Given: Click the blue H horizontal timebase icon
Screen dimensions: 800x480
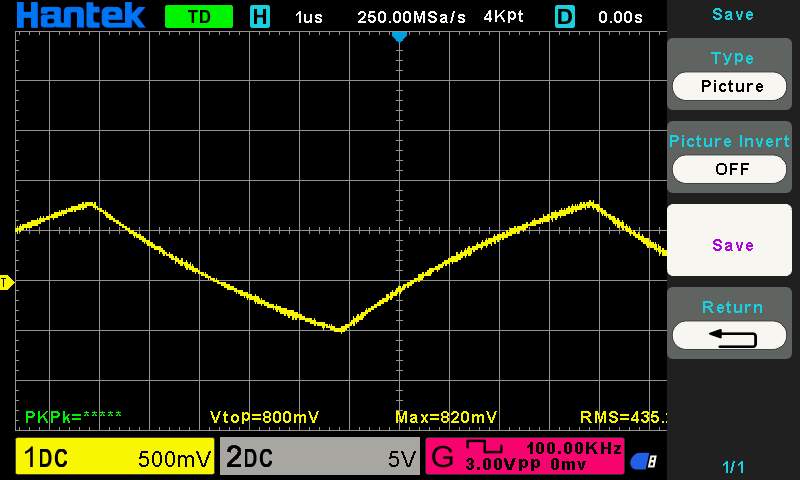Looking at the screenshot, I should tap(260, 17).
